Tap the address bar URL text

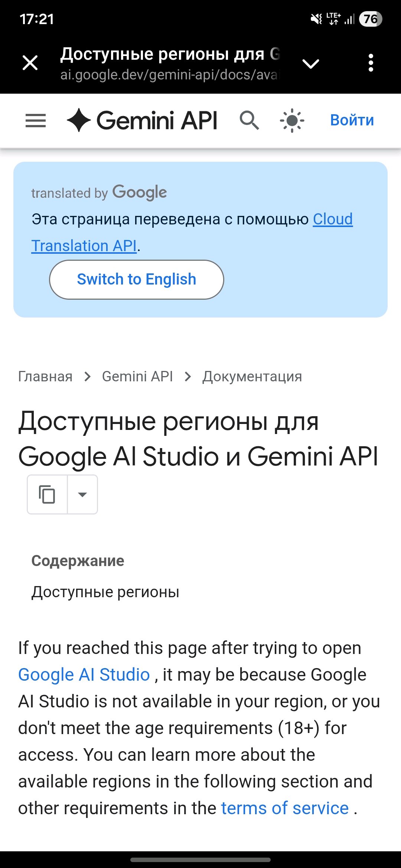[169, 75]
